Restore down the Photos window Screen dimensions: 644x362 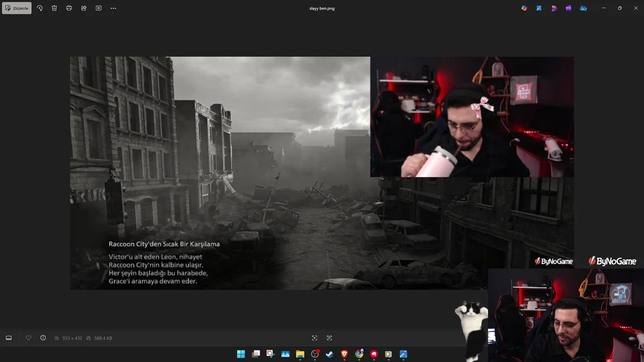[619, 8]
